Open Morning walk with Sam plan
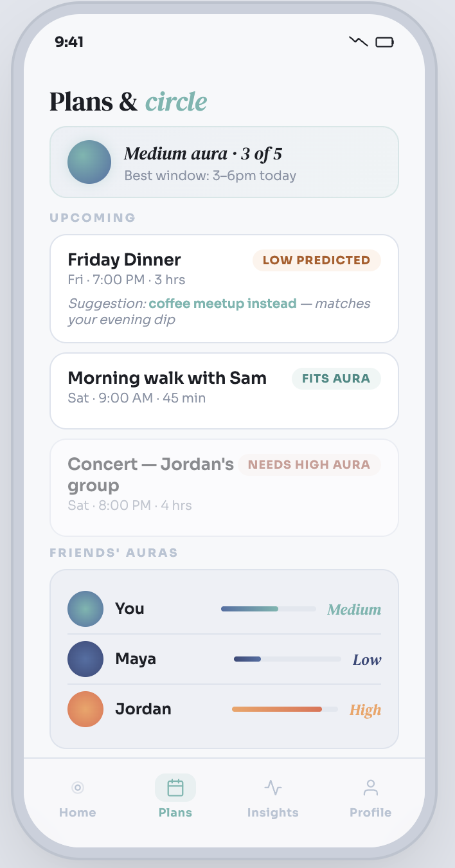The width and height of the screenshot is (455, 868). (x=224, y=391)
